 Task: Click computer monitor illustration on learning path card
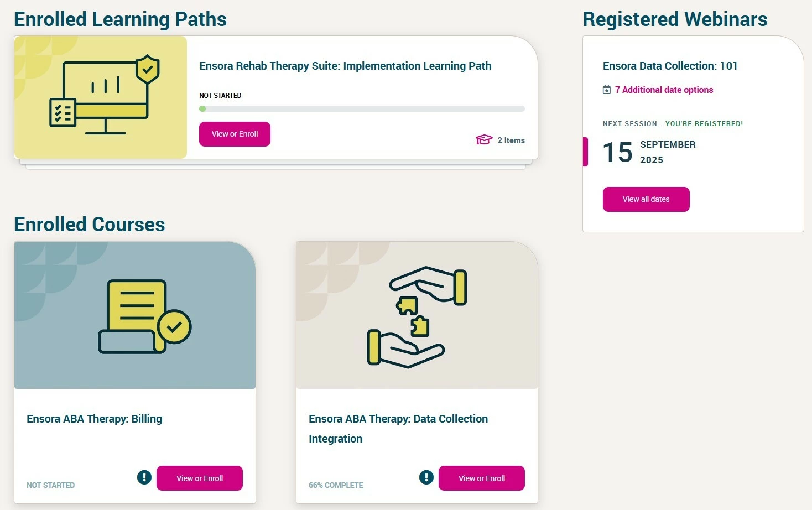coord(105,94)
